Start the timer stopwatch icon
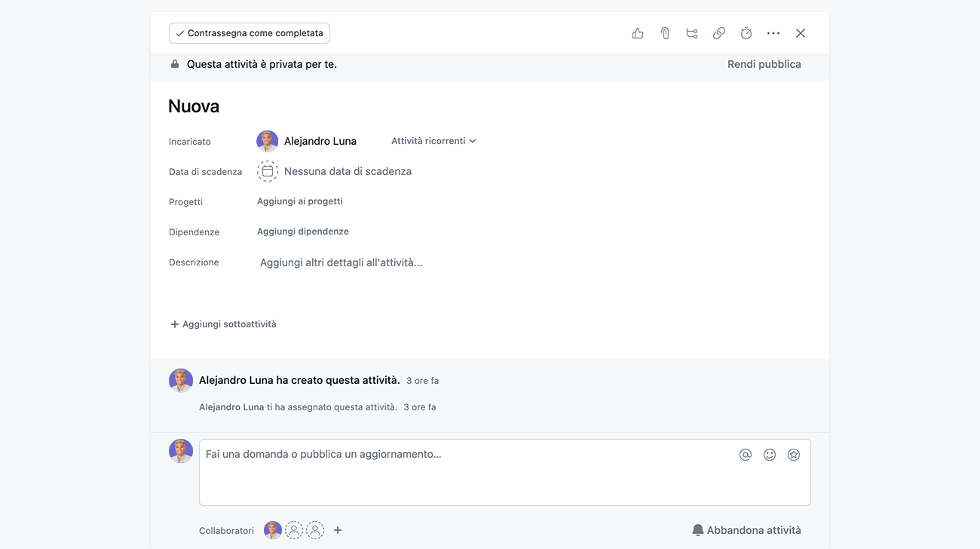This screenshot has height=549, width=980. 746,33
